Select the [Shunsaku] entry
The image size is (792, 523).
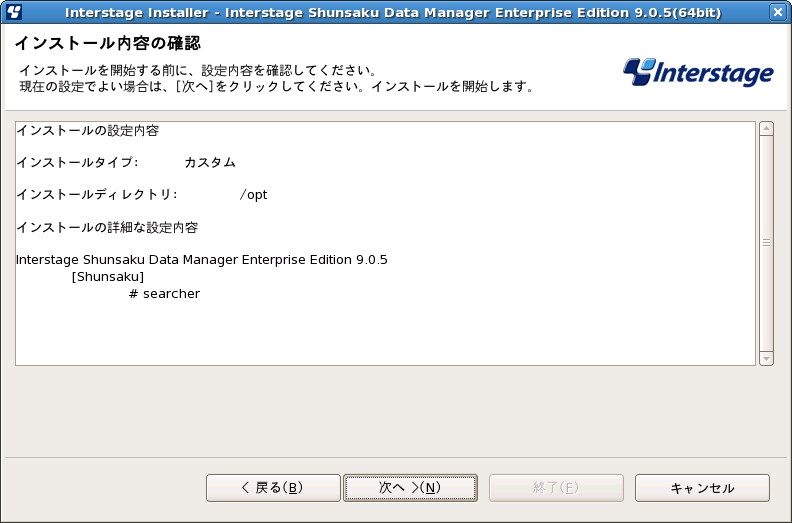109,277
